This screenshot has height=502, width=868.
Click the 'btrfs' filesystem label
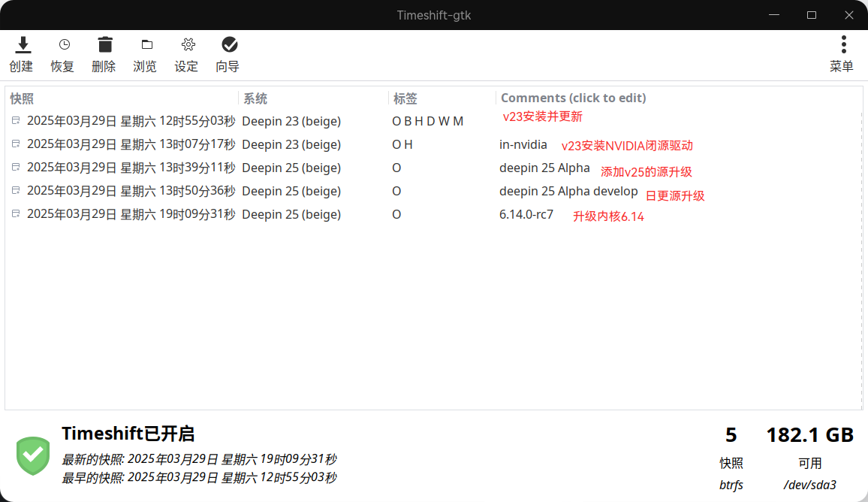pyautogui.click(x=731, y=485)
